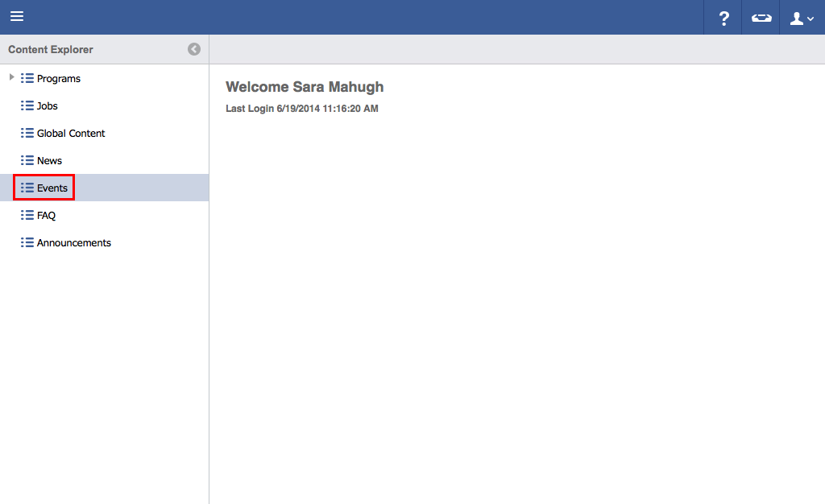Open the FAQ section
Image resolution: width=825 pixels, height=504 pixels.
pyautogui.click(x=46, y=216)
